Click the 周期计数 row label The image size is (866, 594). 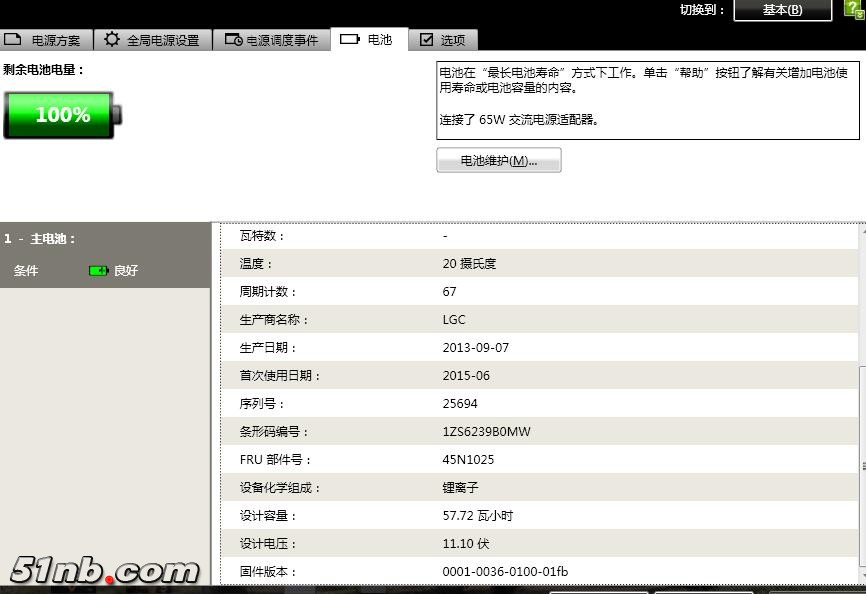(268, 291)
